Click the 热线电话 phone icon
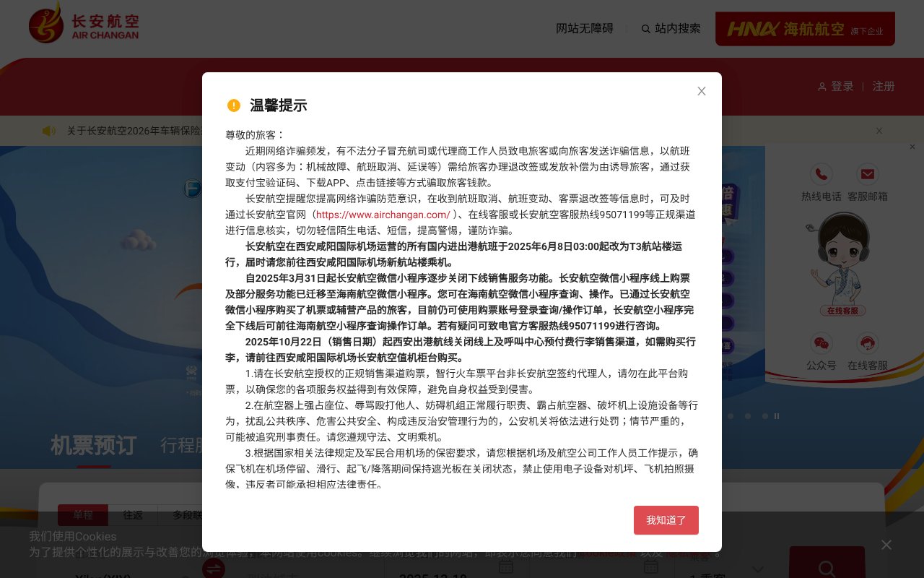The height and width of the screenshot is (578, 924). 821,174
